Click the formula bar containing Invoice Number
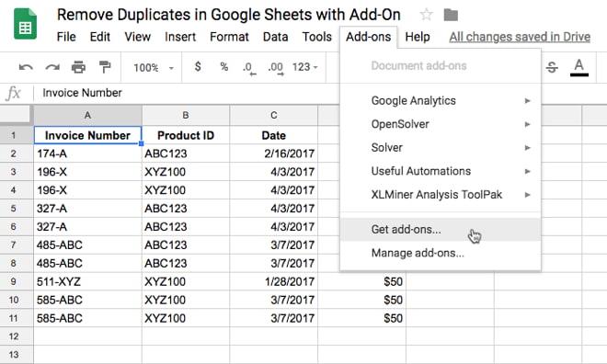 [186, 93]
